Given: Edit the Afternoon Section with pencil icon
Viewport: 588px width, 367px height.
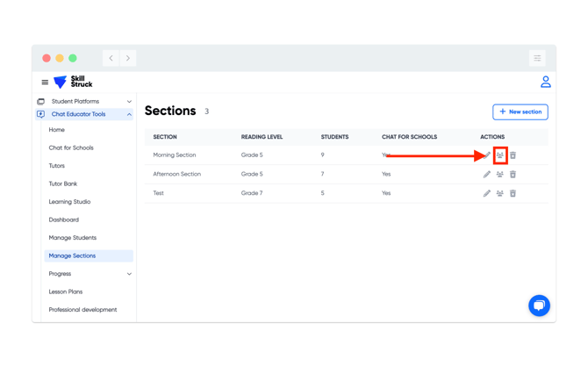Looking at the screenshot, I should (x=487, y=174).
